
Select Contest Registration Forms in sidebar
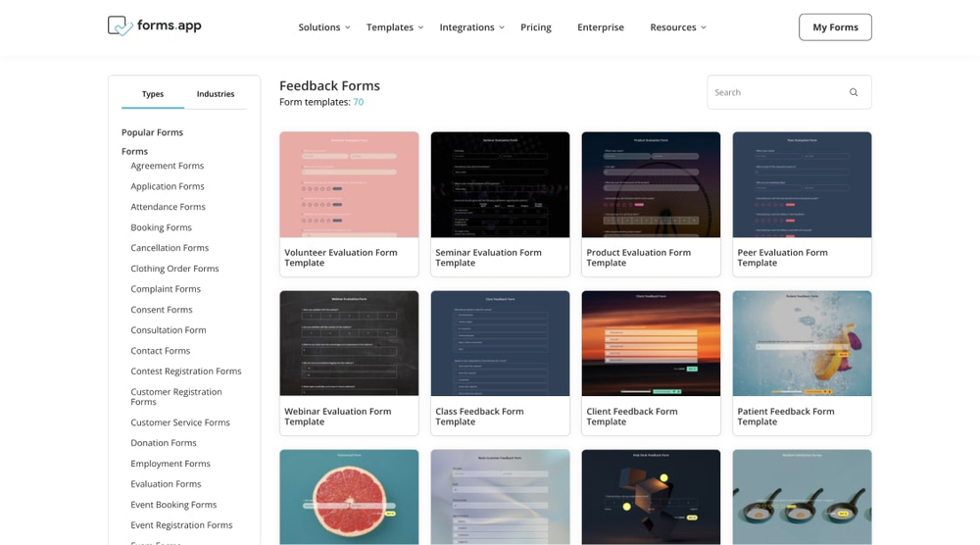click(x=186, y=372)
